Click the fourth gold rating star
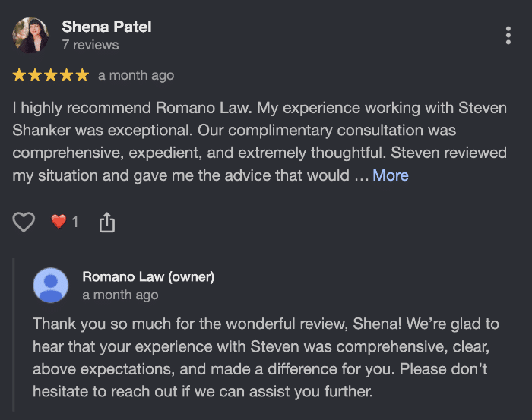The width and height of the screenshot is (532, 420). tap(66, 75)
